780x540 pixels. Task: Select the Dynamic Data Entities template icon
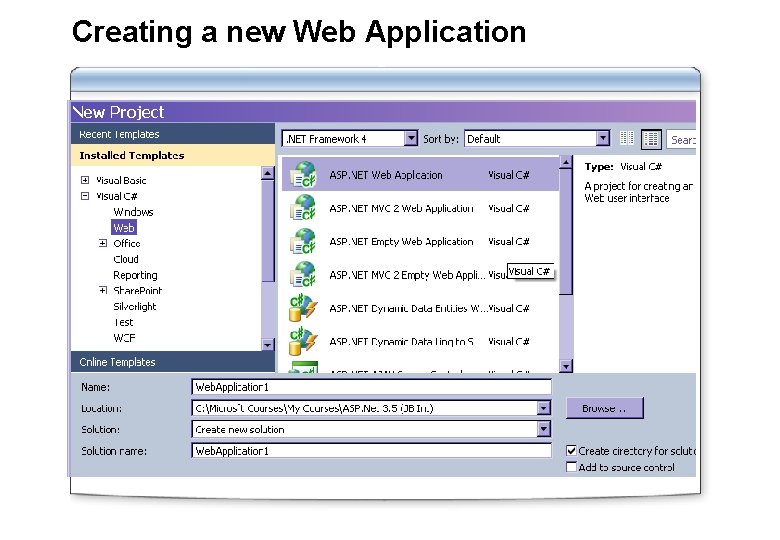pos(303,308)
